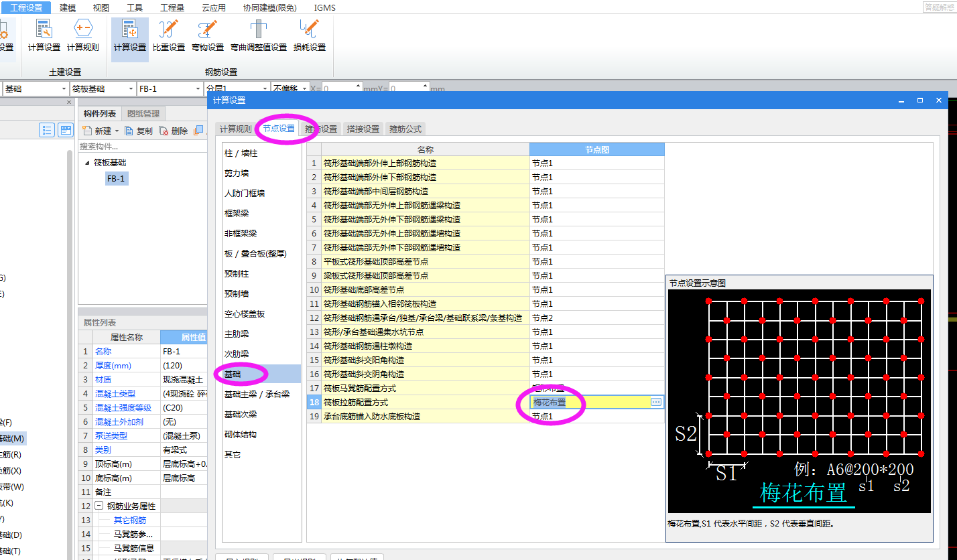Open the 不偏移 offset dropdown

pyautogui.click(x=306, y=88)
